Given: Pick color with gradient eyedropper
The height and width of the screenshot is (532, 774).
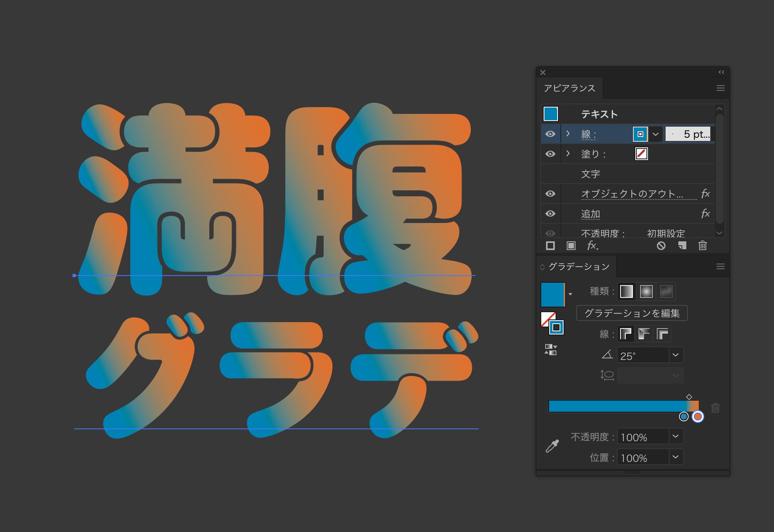Looking at the screenshot, I should tap(552, 446).
